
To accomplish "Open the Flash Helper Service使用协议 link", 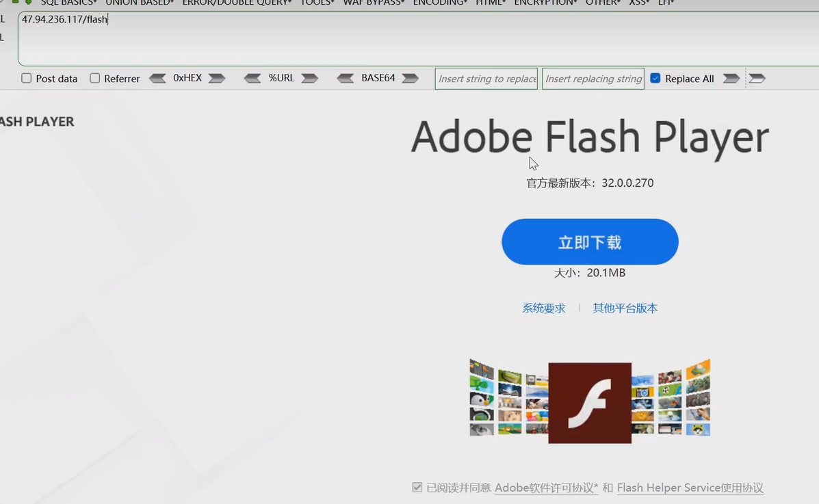I will click(690, 488).
